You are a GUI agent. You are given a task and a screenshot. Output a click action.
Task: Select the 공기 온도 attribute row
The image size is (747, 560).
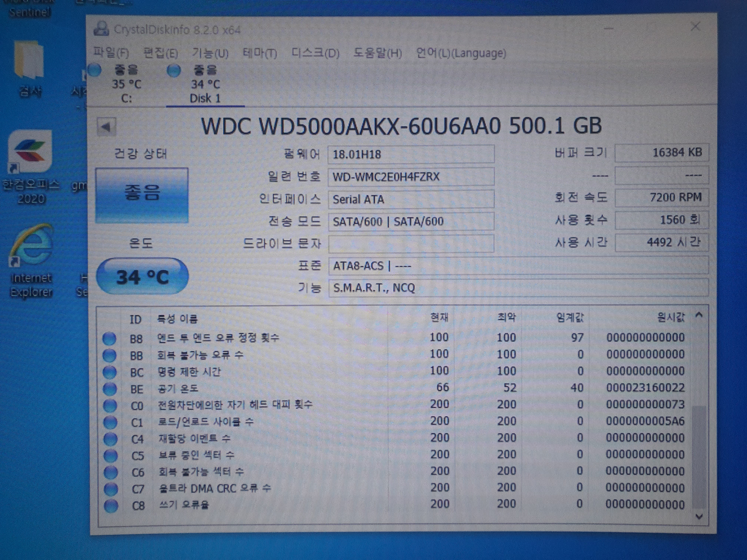point(394,388)
